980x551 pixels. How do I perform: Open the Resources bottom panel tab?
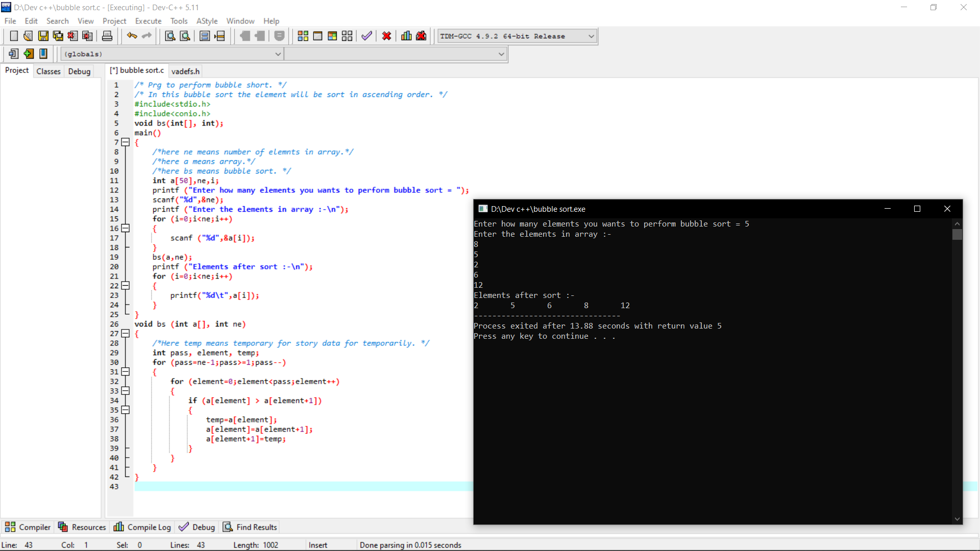(82, 527)
